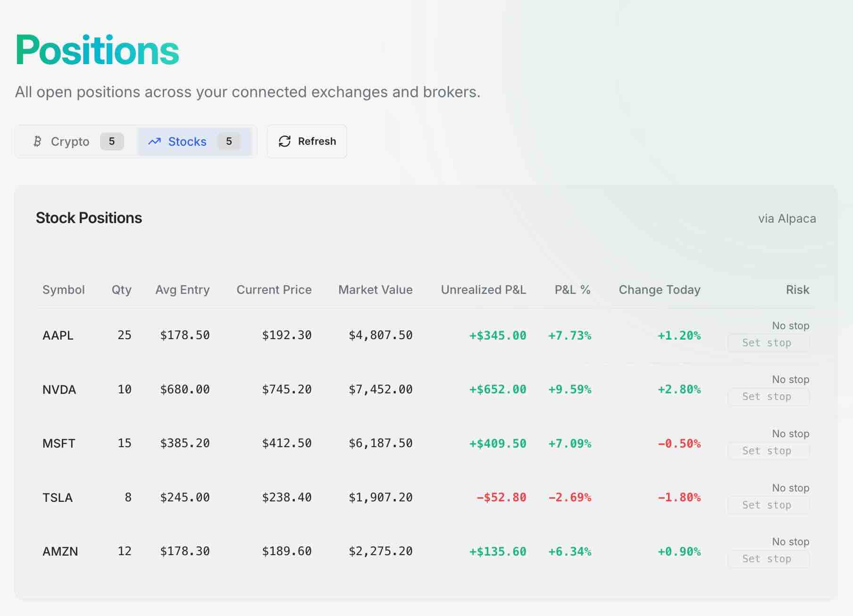The height and width of the screenshot is (616, 853).
Task: Click unrealized P&L +$345.00
Action: coord(498,336)
